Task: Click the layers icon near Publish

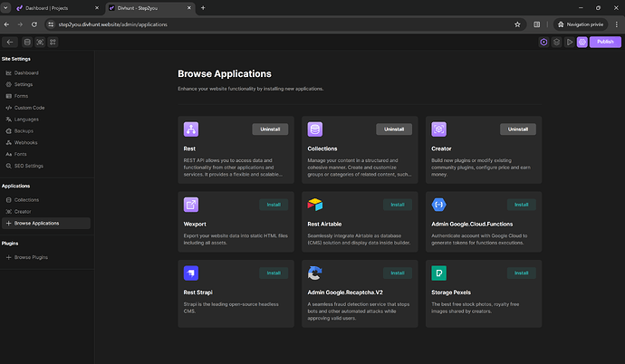Action: tap(556, 42)
